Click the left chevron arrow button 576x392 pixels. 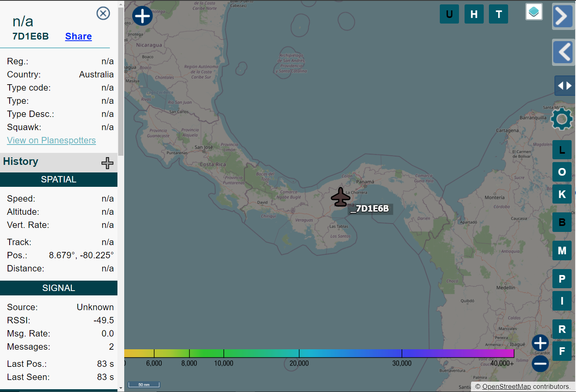click(564, 52)
